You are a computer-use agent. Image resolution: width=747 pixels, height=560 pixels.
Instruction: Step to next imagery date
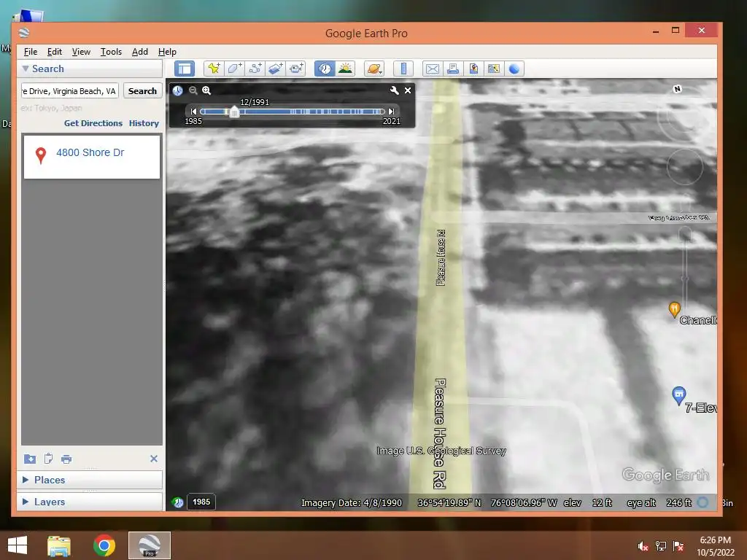coord(392,112)
